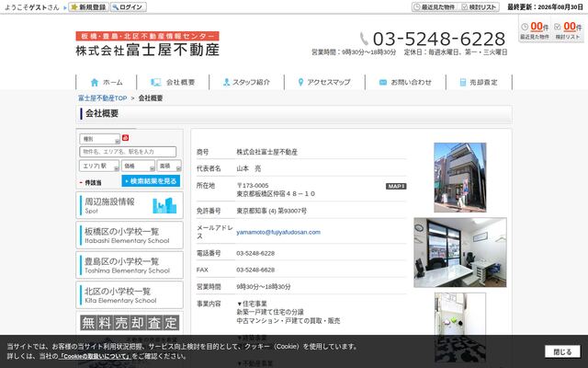Click the FAX number 03-5248-6628
Viewport: 588px width, 368px height.
click(255, 270)
